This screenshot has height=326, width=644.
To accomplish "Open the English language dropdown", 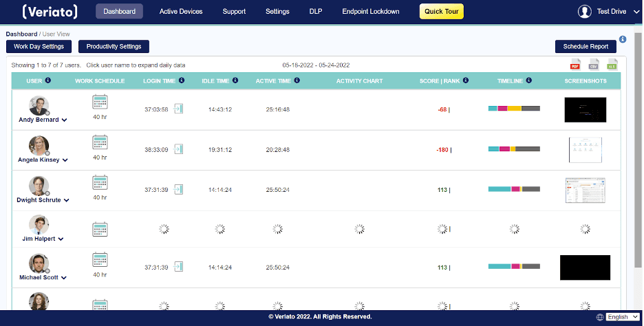I will pos(623,317).
